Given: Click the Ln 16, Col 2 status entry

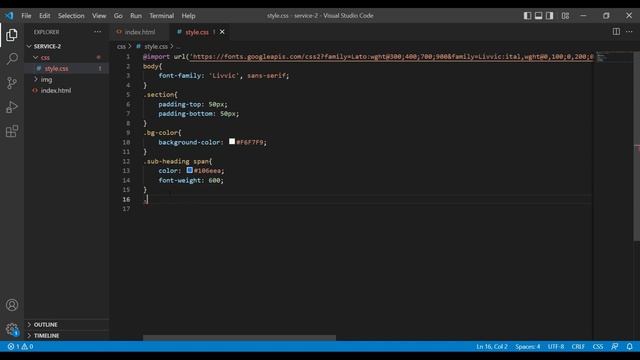Looking at the screenshot, I should click(x=491, y=347).
